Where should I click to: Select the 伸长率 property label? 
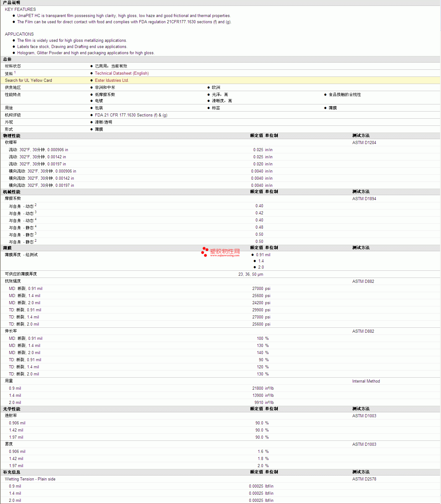[x=11, y=331]
